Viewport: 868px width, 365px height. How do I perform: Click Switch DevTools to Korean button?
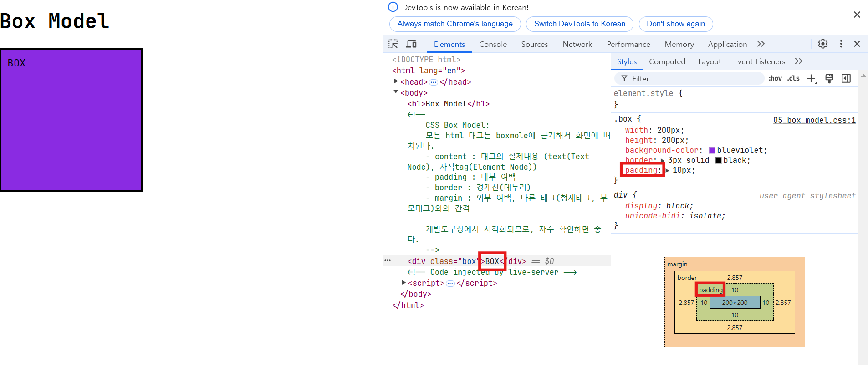click(580, 24)
